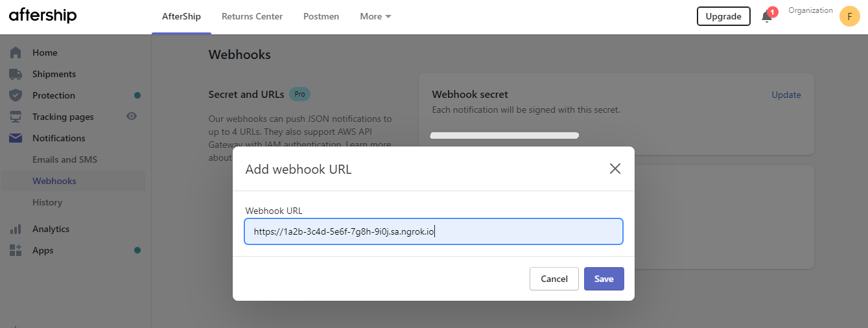
Task: Click the Webhooks page heading
Action: (240, 54)
